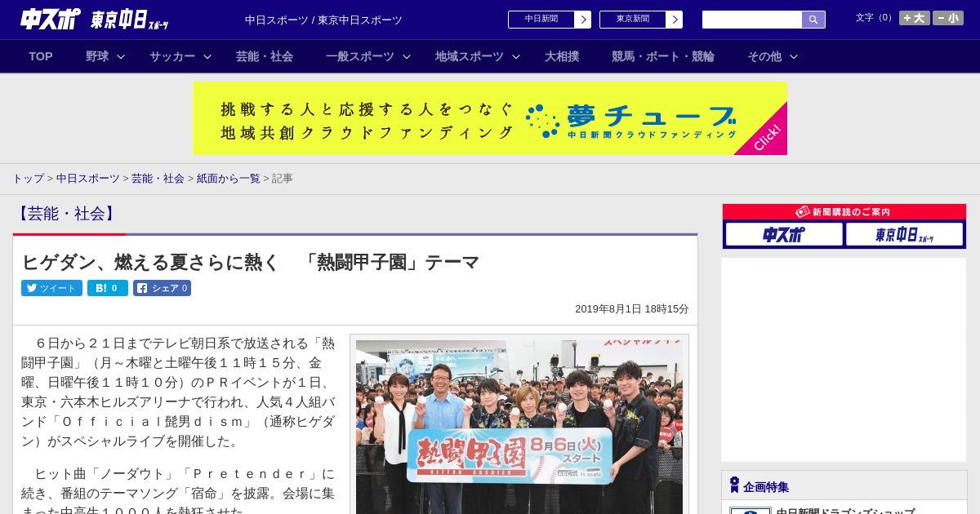
Task: Open the 地域スポーツ menu
Action: (470, 56)
